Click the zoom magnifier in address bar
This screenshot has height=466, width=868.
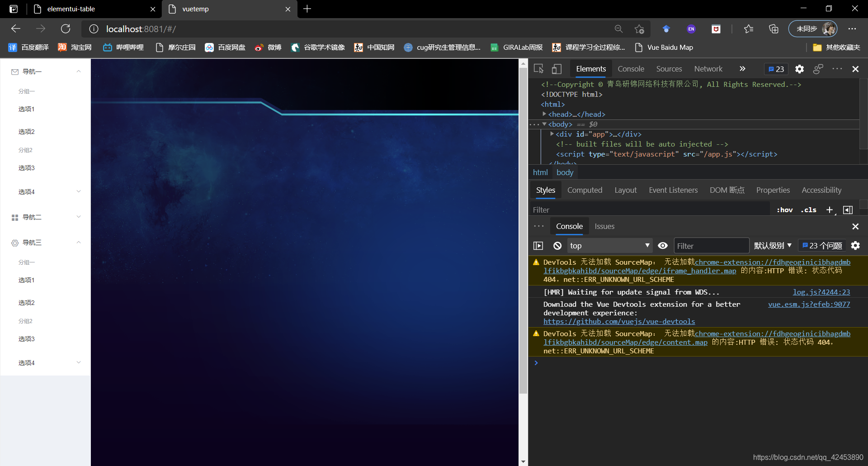[618, 29]
